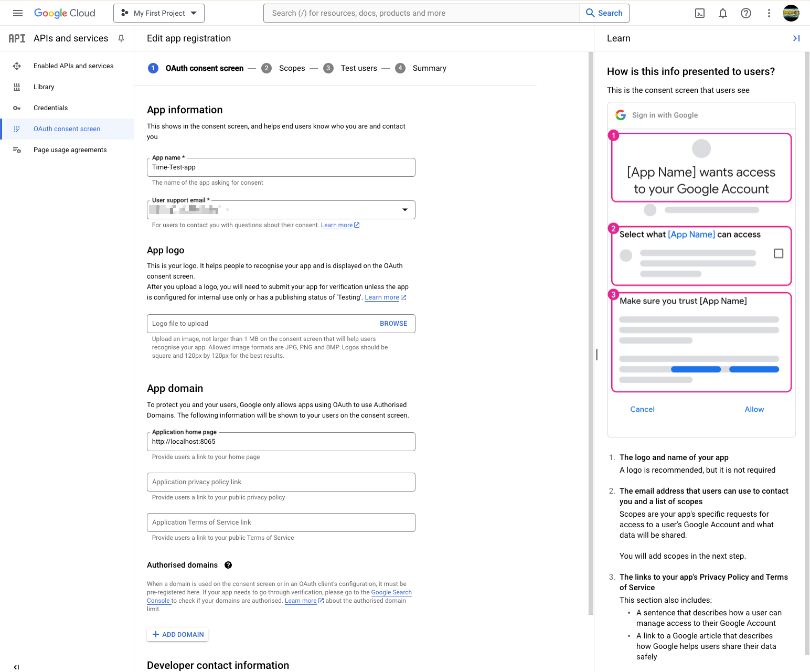Image resolution: width=810 pixels, height=672 pixels.
Task: Click the Application privacy policy link field
Action: pyautogui.click(x=281, y=482)
